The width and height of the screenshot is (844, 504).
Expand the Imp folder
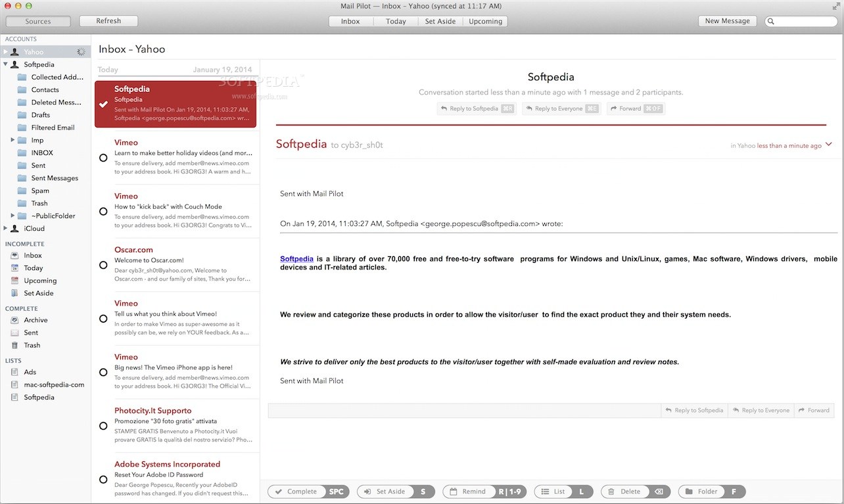pos(13,140)
